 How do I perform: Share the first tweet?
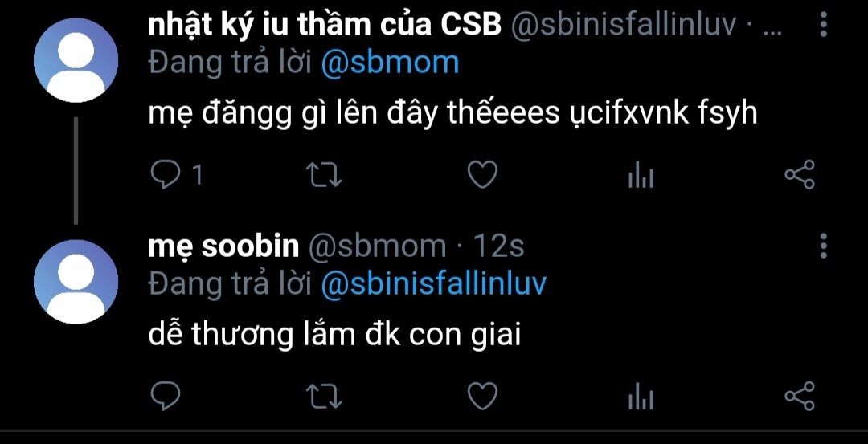pos(800,175)
